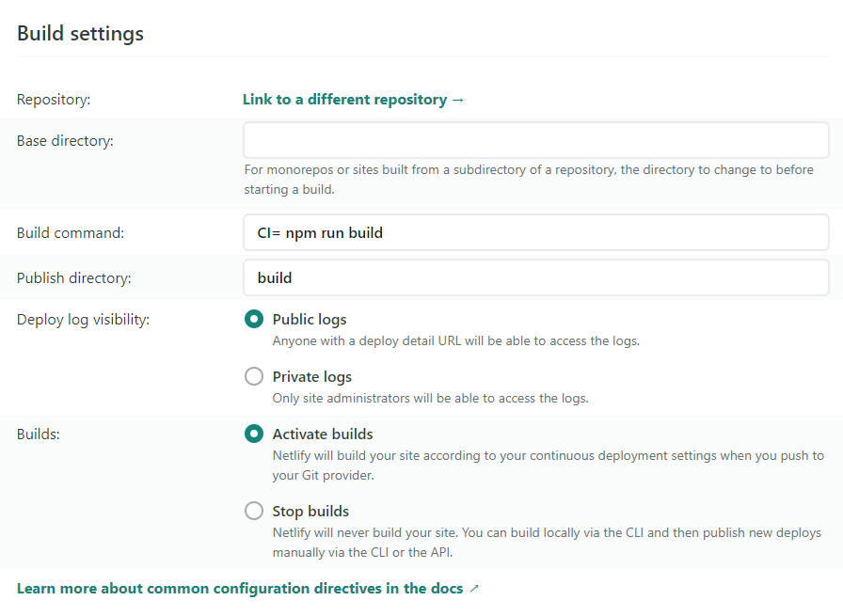This screenshot has width=843, height=616.
Task: Focus the Build command input box
Action: coord(535,232)
